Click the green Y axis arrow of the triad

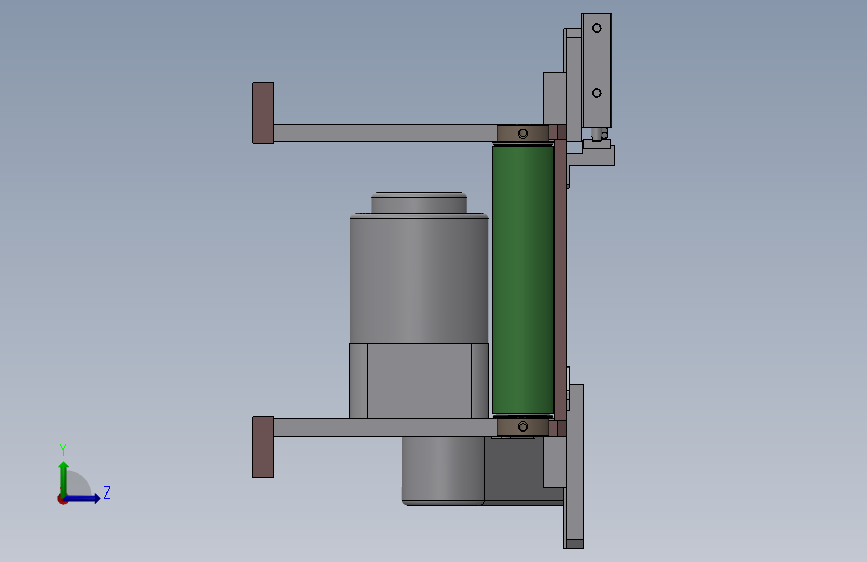63,477
